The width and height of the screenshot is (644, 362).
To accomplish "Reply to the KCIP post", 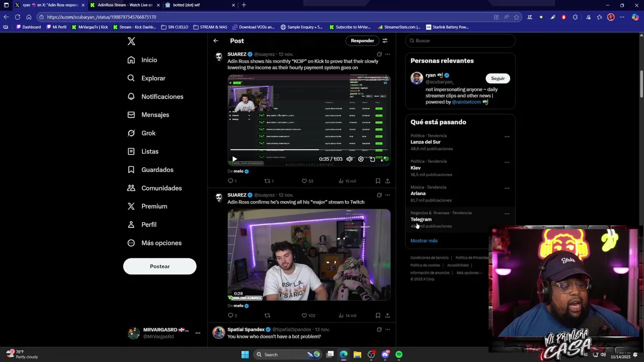I will [x=232, y=181].
